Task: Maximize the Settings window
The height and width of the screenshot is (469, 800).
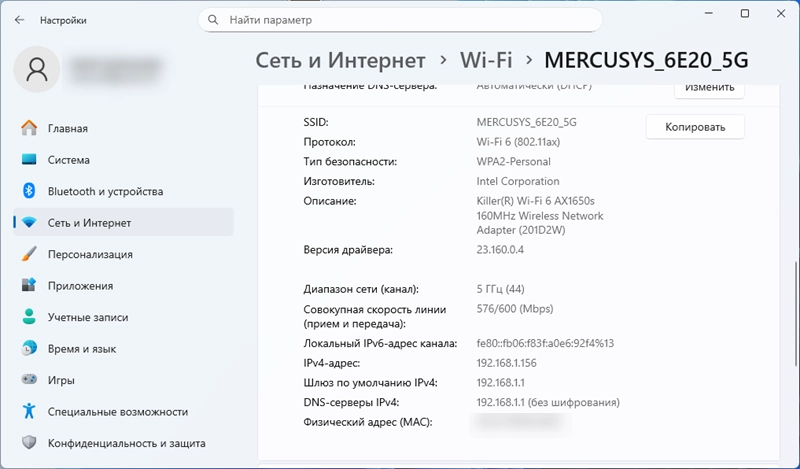Action: click(x=745, y=14)
